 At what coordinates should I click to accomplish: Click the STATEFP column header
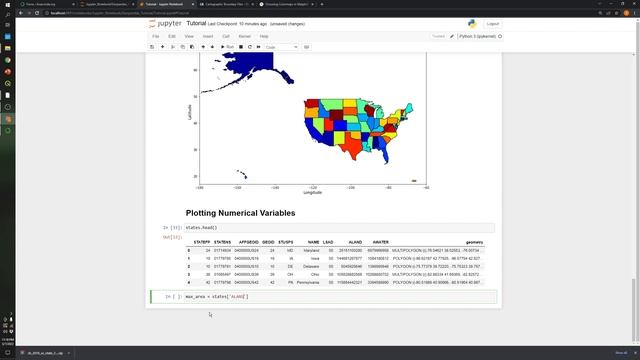(x=202, y=242)
